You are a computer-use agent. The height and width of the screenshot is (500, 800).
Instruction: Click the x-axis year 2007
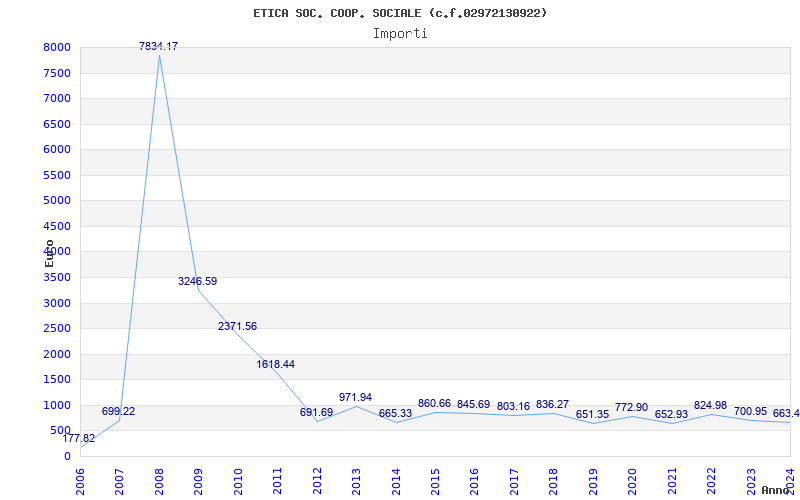click(x=119, y=482)
